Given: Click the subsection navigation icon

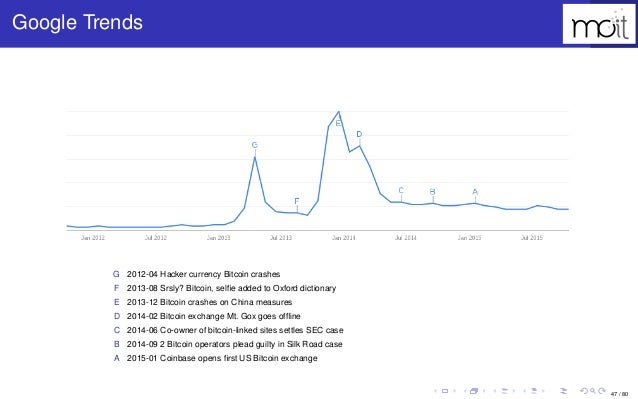Looking at the screenshot, I should [505, 391].
